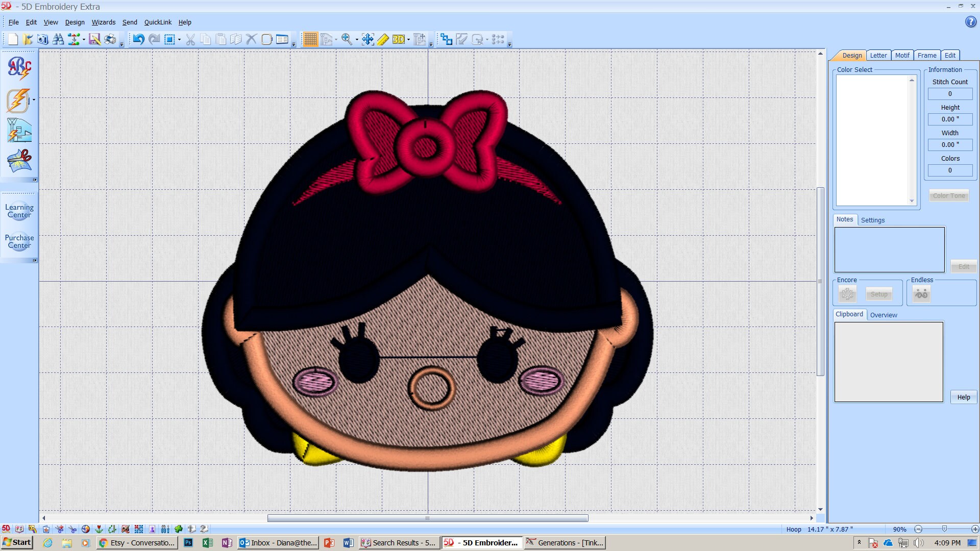The image size is (980, 551).
Task: Click the printer icon
Action: click(110, 39)
